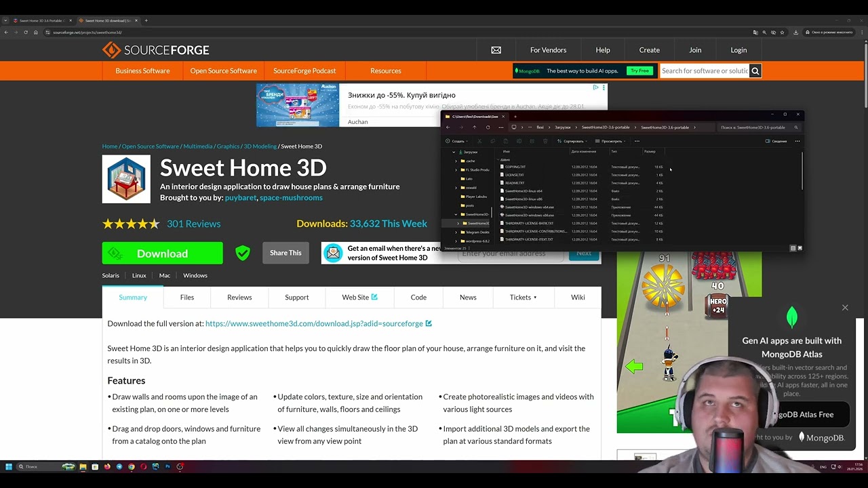This screenshot has width=868, height=488.
Task: Click the Share This button
Action: pos(285,253)
